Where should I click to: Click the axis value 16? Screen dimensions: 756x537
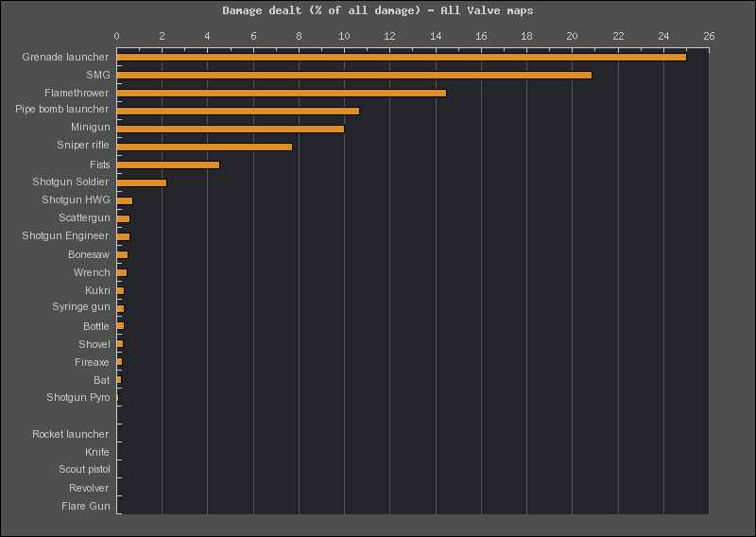coord(481,36)
